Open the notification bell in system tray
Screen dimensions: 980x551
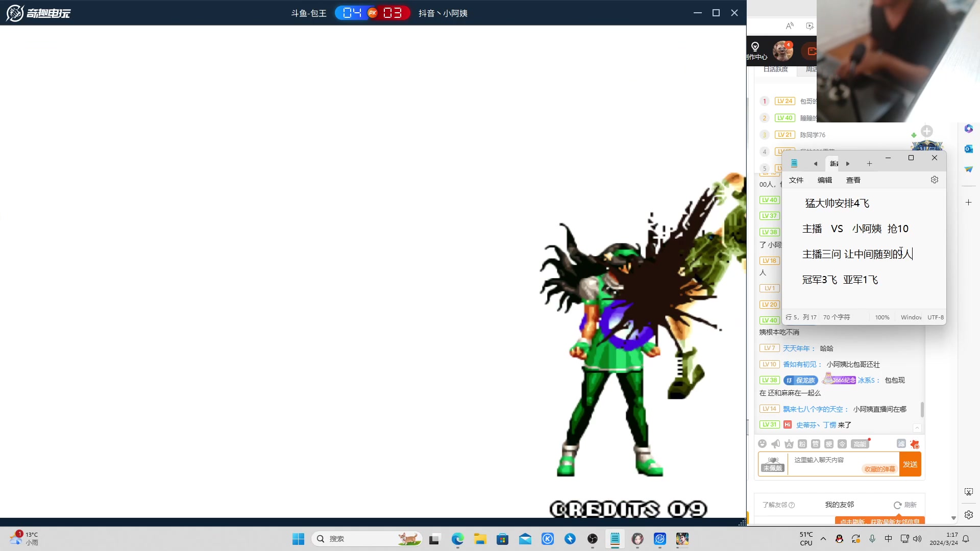point(966,539)
